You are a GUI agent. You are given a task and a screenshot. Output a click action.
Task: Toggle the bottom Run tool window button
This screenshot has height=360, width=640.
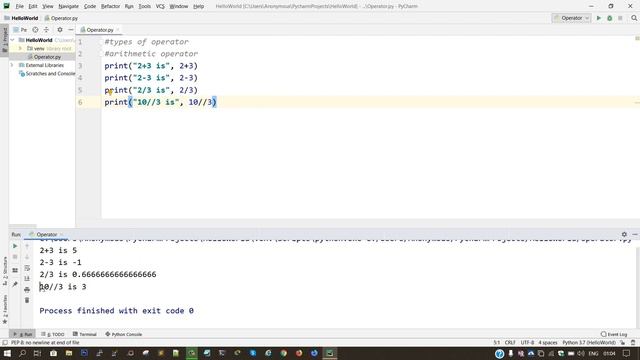(x=22, y=334)
